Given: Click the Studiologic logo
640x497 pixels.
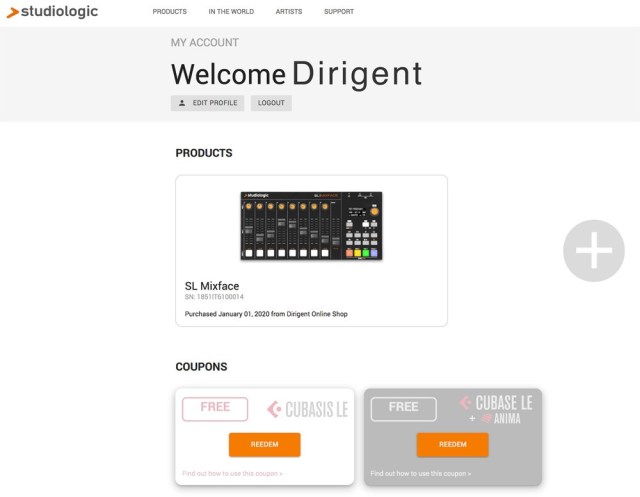Looking at the screenshot, I should point(52,12).
